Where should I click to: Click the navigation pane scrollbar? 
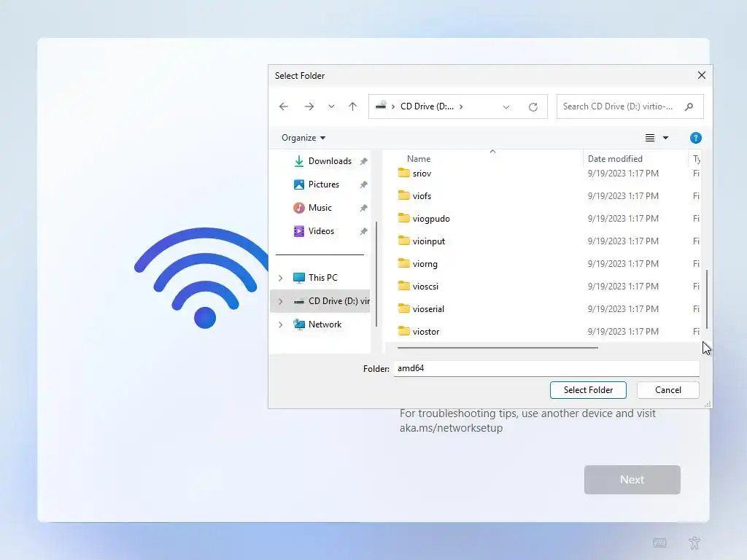point(376,274)
